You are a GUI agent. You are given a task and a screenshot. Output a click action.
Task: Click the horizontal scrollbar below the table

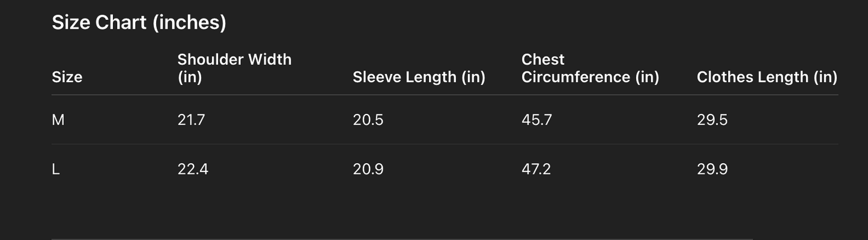(401, 238)
